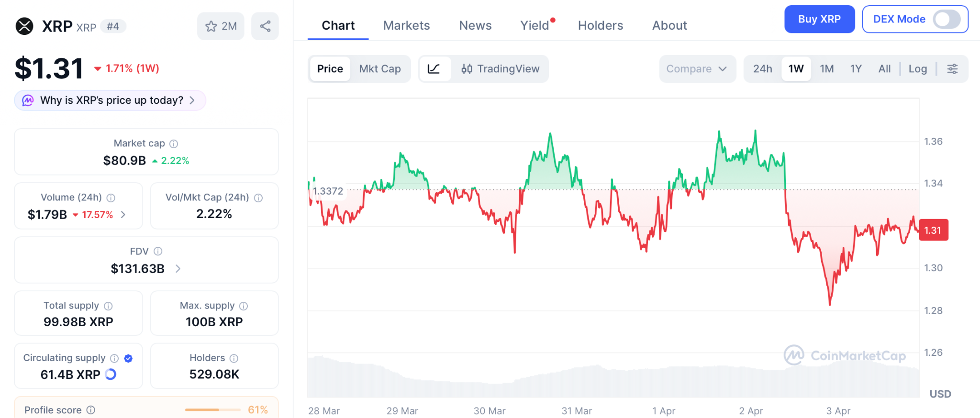The image size is (980, 418).
Task: Click Market cap info icon
Action: click(x=174, y=143)
